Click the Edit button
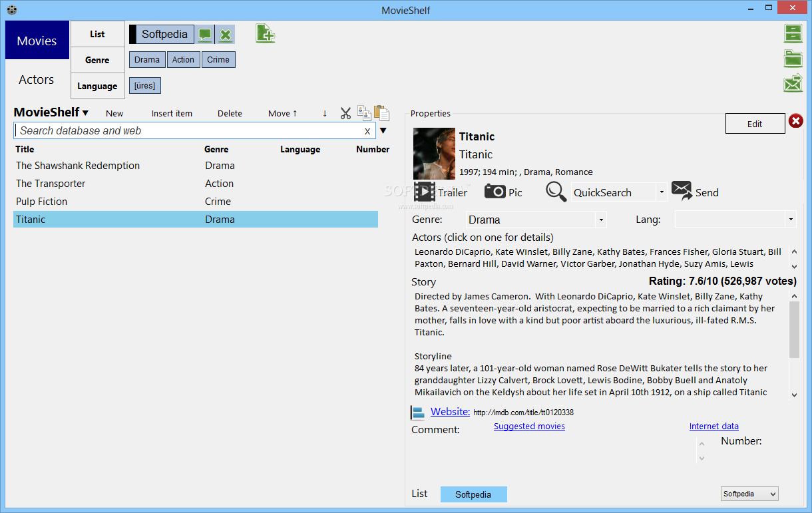Viewport: 812px width, 513px height. tap(755, 124)
